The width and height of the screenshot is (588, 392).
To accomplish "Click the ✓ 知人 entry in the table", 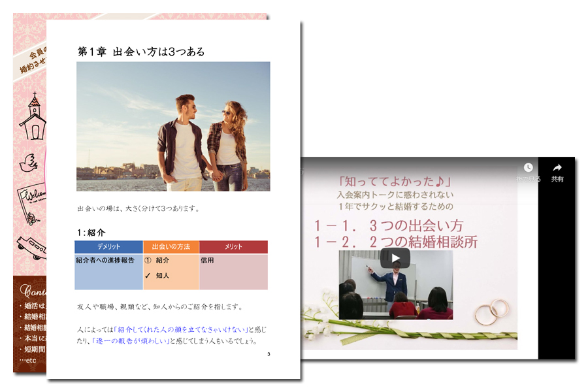I will 157,276.
